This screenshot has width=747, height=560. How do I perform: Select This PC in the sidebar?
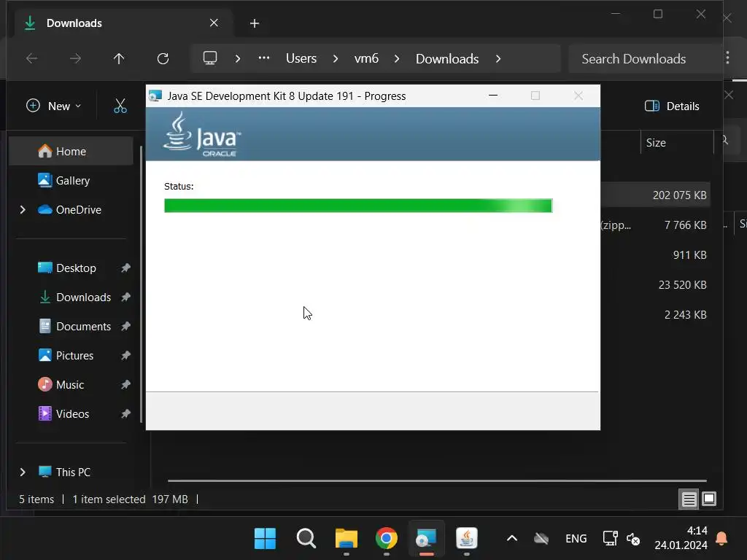point(71,472)
